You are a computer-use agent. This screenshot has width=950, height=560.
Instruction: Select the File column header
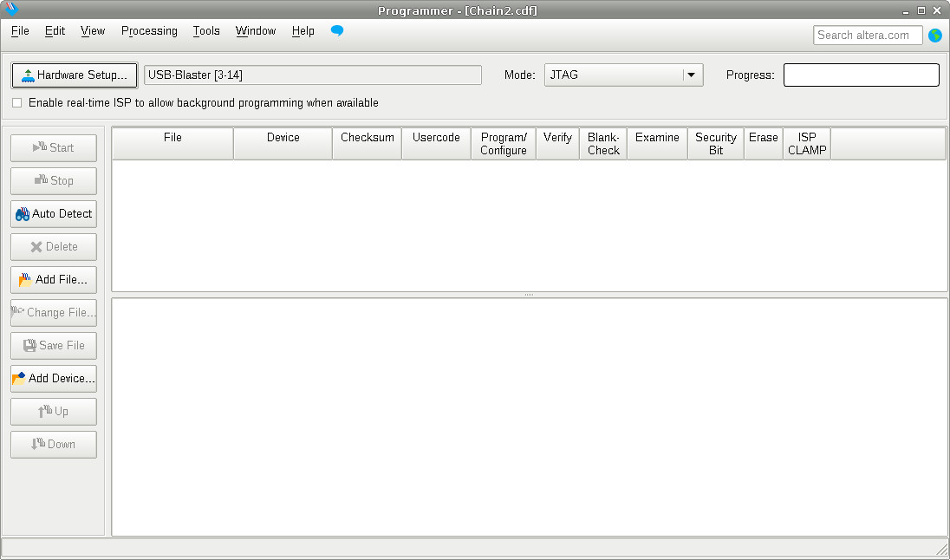172,144
